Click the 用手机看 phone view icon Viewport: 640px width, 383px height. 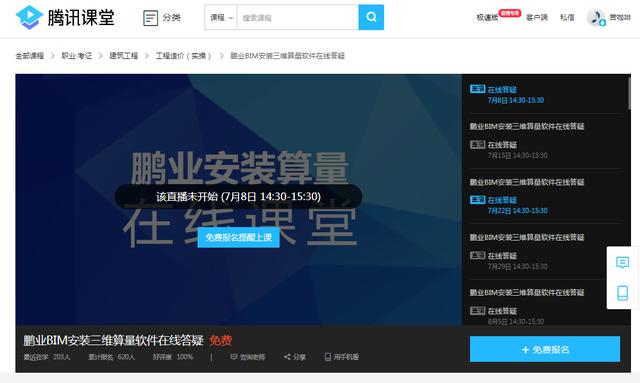click(x=328, y=357)
